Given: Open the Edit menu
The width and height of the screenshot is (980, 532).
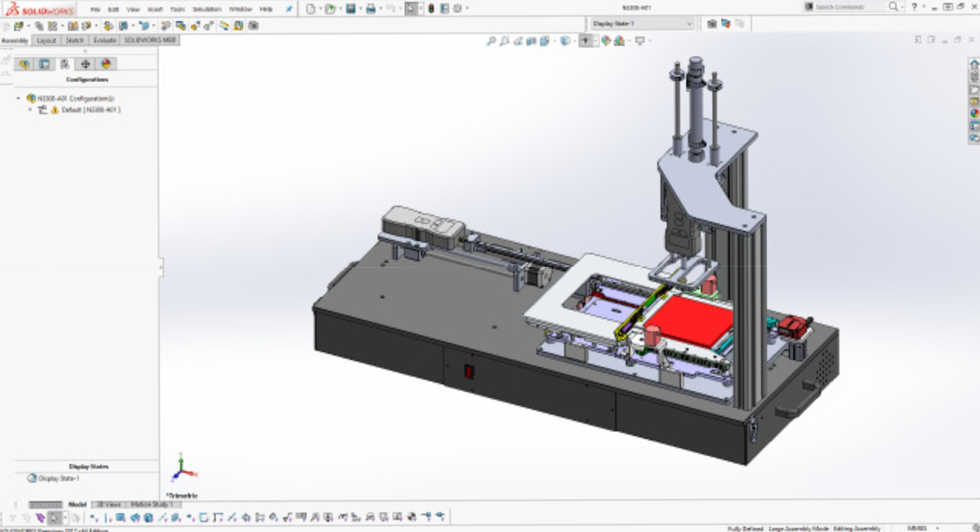Looking at the screenshot, I should 113,9.
